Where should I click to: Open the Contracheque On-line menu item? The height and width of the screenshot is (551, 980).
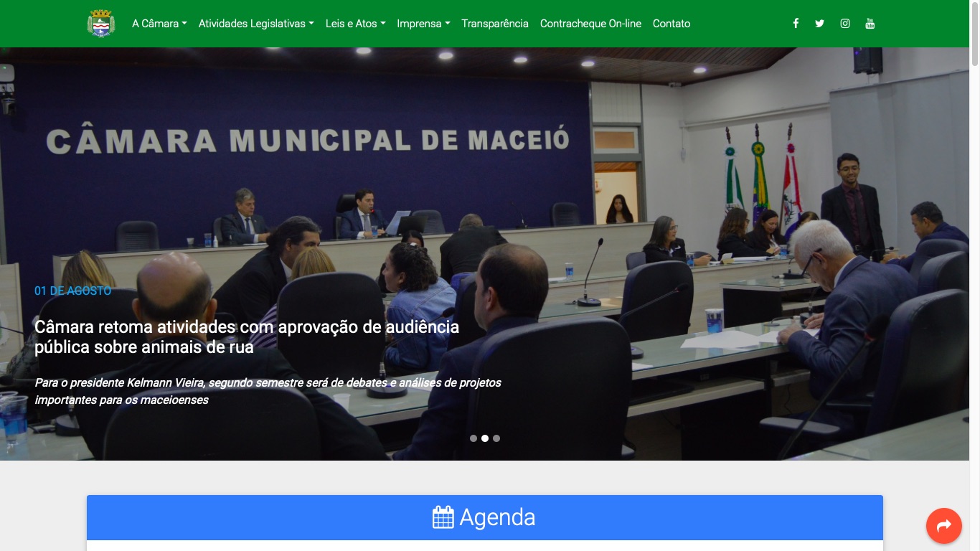pos(590,24)
